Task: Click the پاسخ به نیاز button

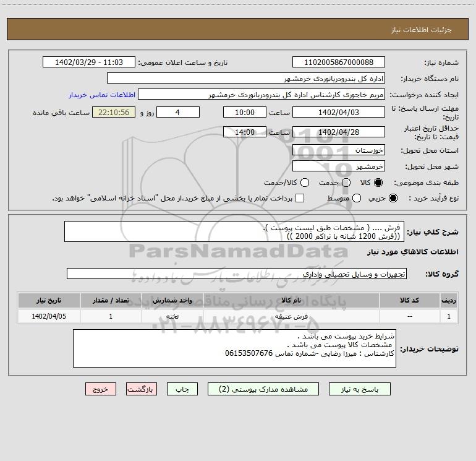Action: click(x=359, y=389)
